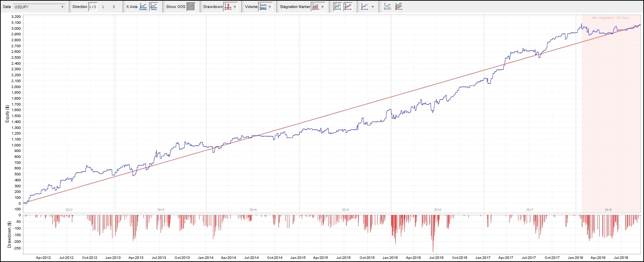Click the multi-colored equity lines icon
The image size is (644, 262).
click(399, 7)
